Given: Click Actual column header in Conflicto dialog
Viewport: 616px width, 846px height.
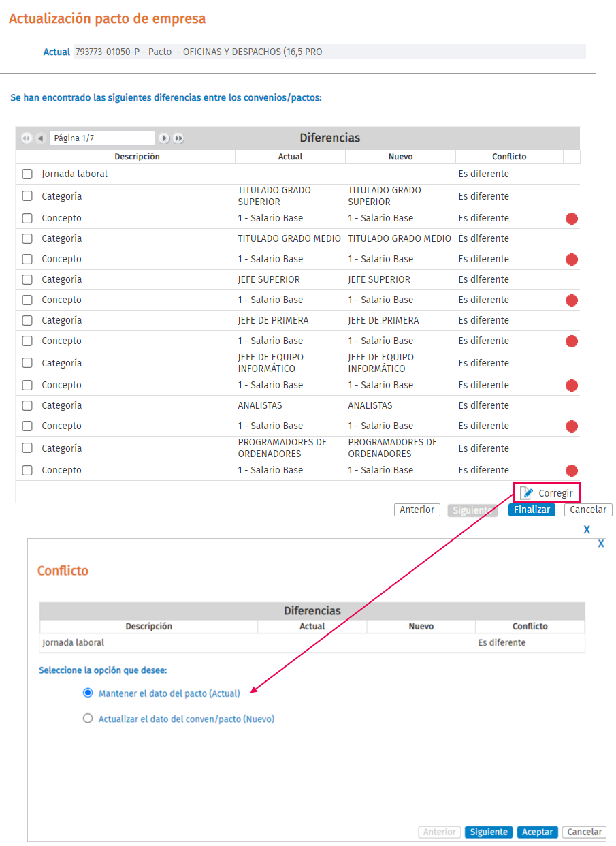Looking at the screenshot, I should click(312, 627).
